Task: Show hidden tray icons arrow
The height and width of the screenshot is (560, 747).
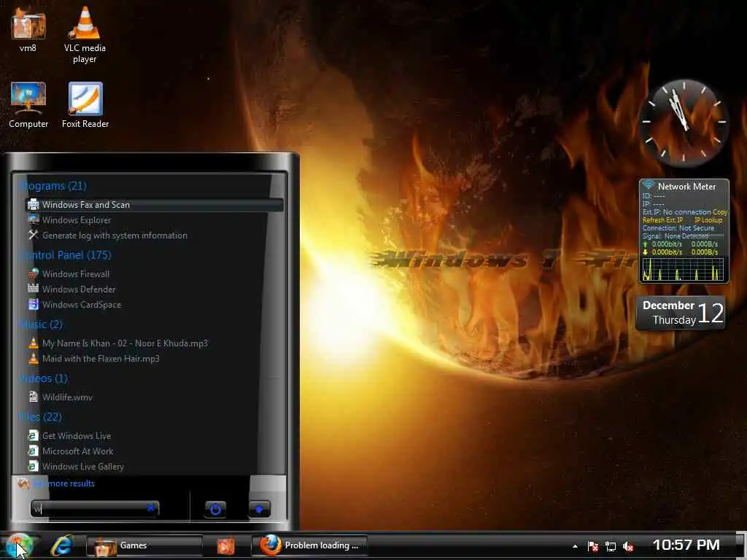Action: (575, 546)
